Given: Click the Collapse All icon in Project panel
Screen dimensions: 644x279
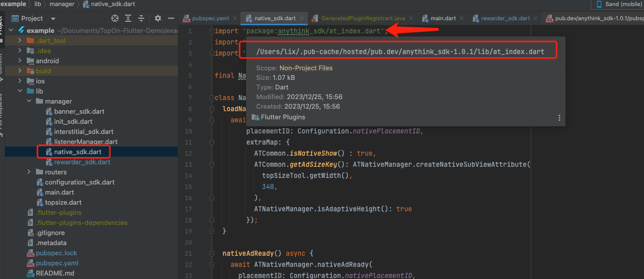Looking at the screenshot, I should pos(141,18).
